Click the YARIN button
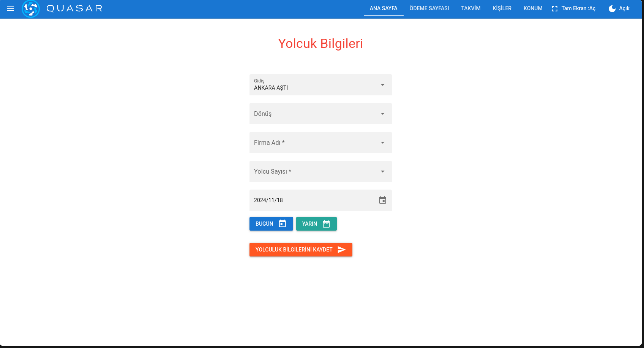 pyautogui.click(x=316, y=224)
